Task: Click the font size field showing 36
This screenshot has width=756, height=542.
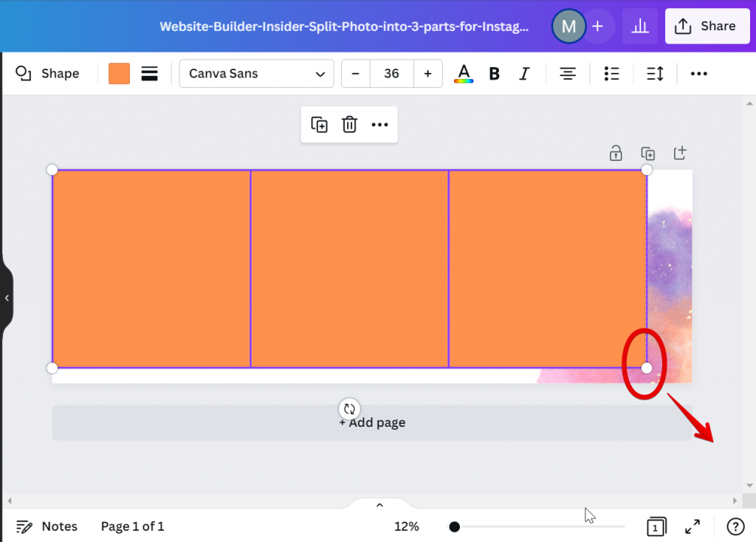Action: pos(391,73)
